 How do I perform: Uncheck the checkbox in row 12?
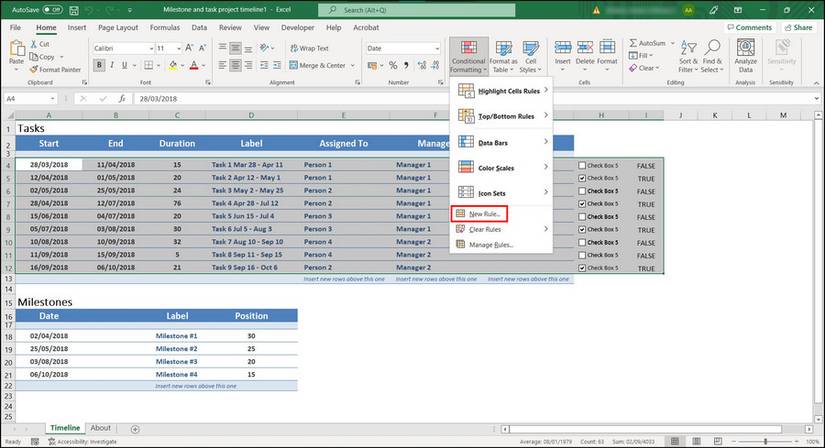pos(583,268)
